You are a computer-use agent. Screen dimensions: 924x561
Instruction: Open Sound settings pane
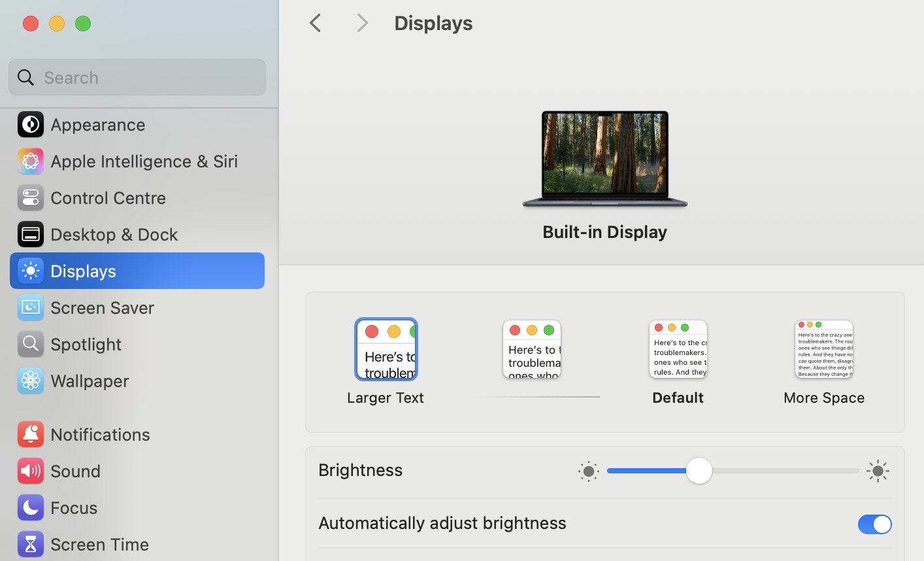[x=137, y=471]
